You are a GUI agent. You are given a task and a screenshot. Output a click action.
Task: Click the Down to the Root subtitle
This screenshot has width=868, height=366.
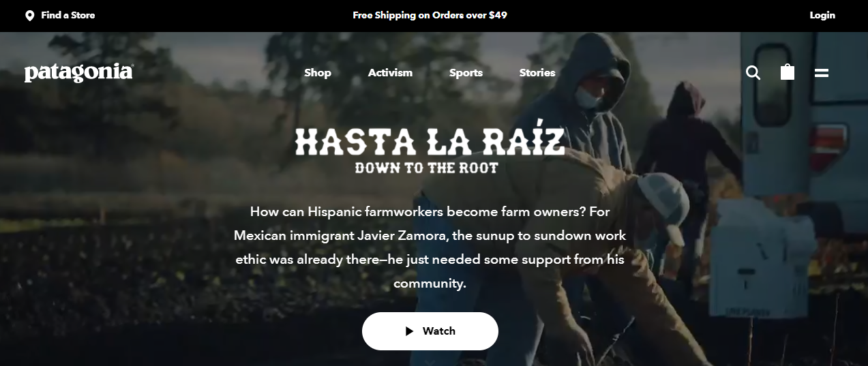tap(427, 167)
